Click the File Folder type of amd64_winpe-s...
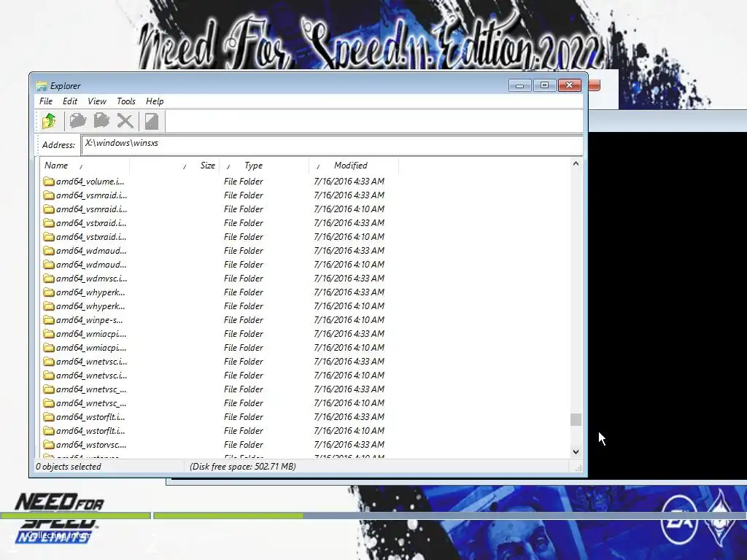Viewport: 747px width, 560px height. 244,320
